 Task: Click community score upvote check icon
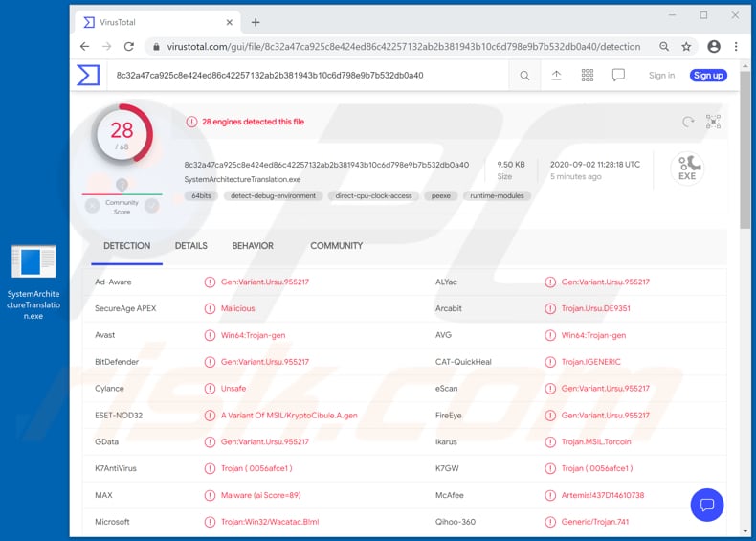click(152, 206)
